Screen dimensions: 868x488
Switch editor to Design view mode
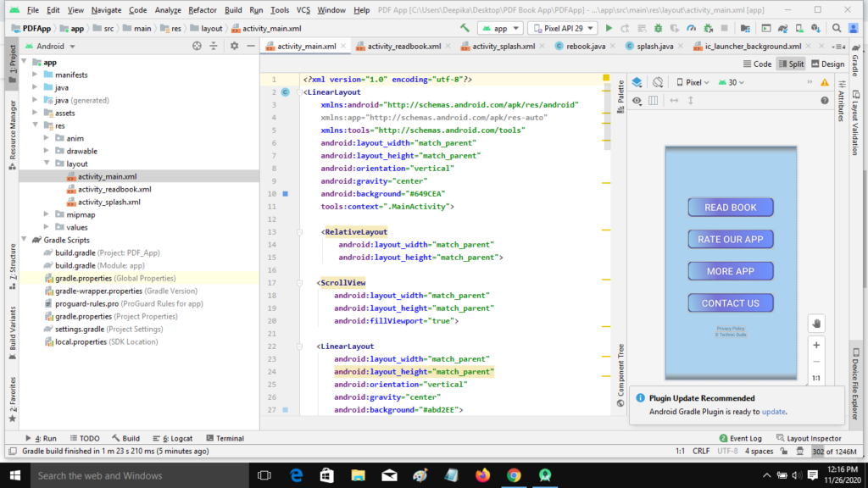tap(827, 64)
